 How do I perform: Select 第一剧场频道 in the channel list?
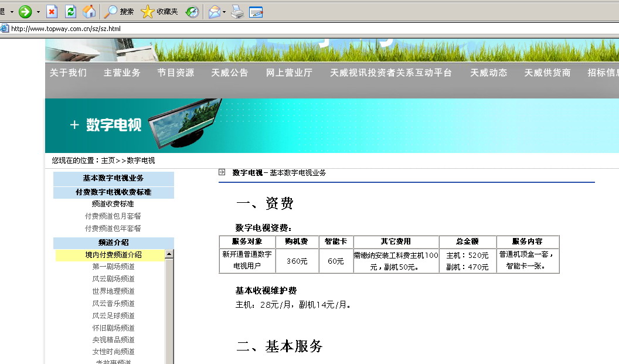pos(113,267)
